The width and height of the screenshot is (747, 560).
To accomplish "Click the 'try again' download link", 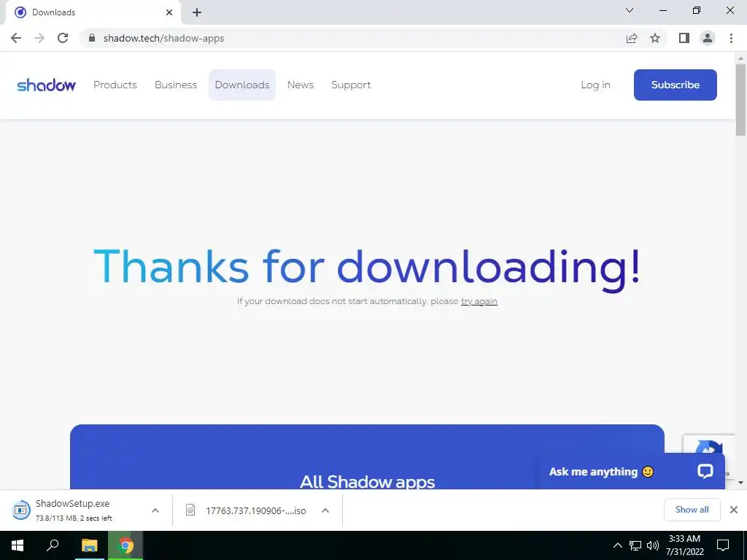I will pos(479,301).
